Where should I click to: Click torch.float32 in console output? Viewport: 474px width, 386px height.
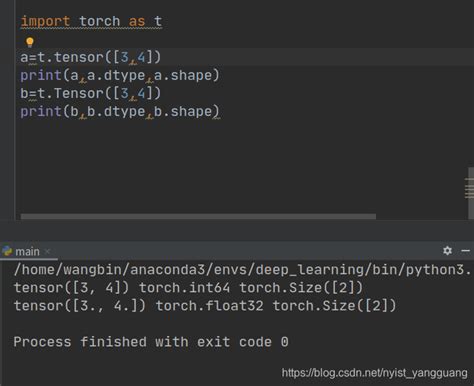(x=210, y=306)
